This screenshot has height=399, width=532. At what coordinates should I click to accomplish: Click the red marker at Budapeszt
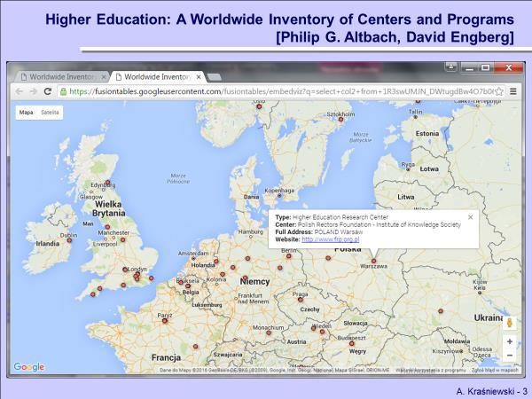click(x=352, y=344)
